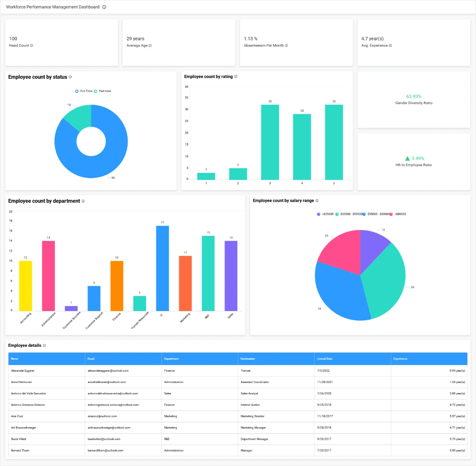476x466 pixels.
Task: Select the Marketing Manager cell
Action: 276,428
